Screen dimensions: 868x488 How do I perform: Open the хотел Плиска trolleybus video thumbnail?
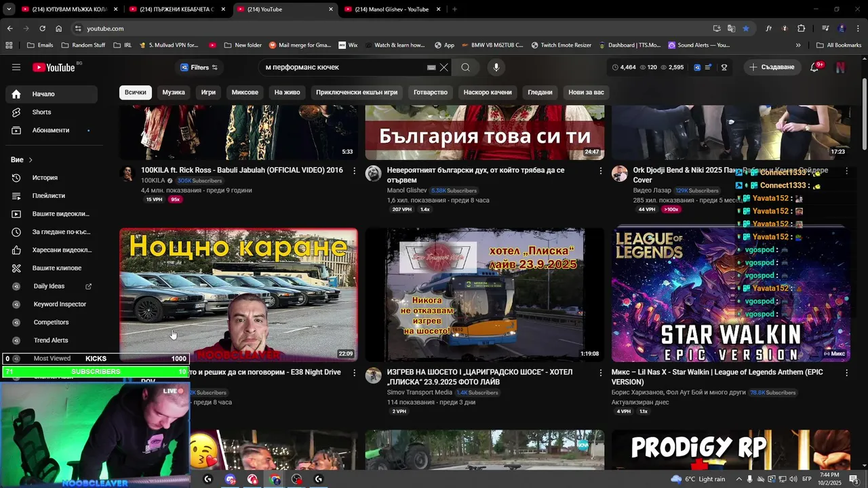(485, 295)
